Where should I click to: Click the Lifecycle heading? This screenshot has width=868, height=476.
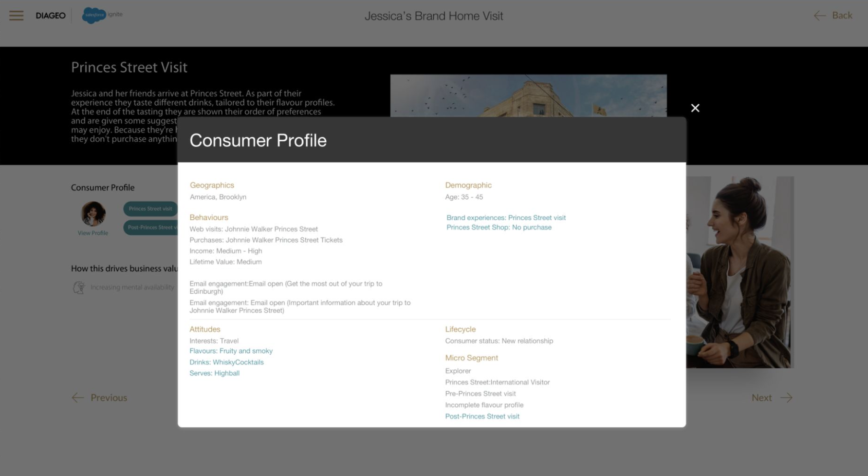click(460, 329)
